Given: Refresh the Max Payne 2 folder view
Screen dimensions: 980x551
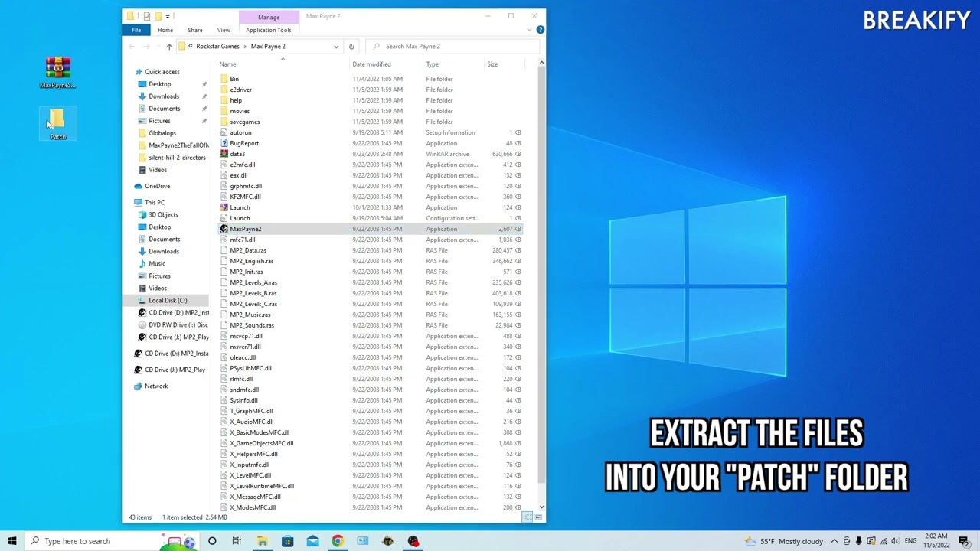Looking at the screenshot, I should tap(351, 47).
